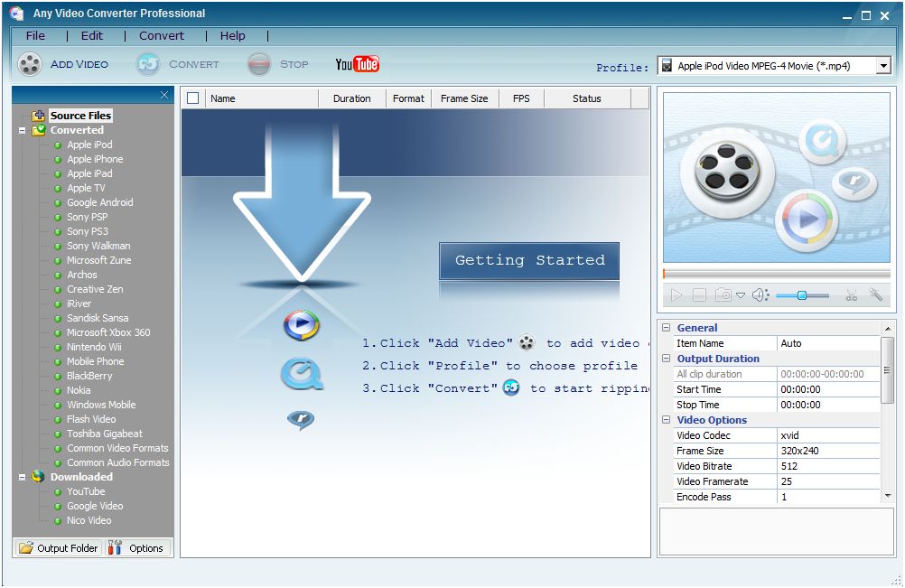Toggle the select-all checkbox in list header
The height and width of the screenshot is (588, 905).
[x=192, y=98]
